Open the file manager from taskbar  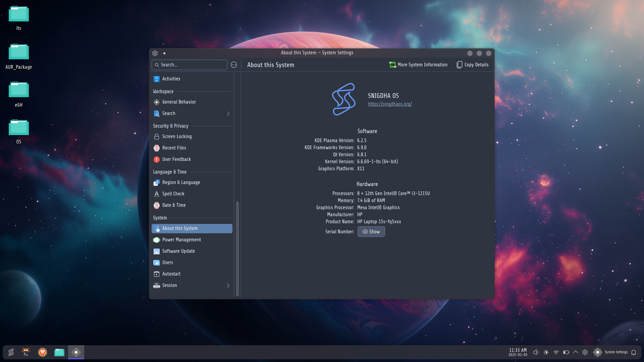59,352
